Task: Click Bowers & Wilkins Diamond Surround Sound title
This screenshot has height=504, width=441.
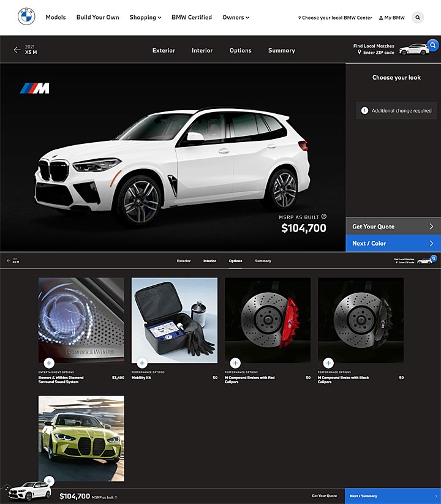Action: click(61, 380)
